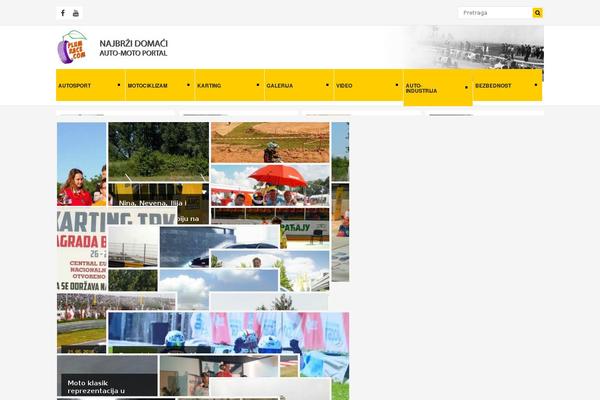Open the Autosport menu
The image size is (600, 400).
click(x=90, y=85)
